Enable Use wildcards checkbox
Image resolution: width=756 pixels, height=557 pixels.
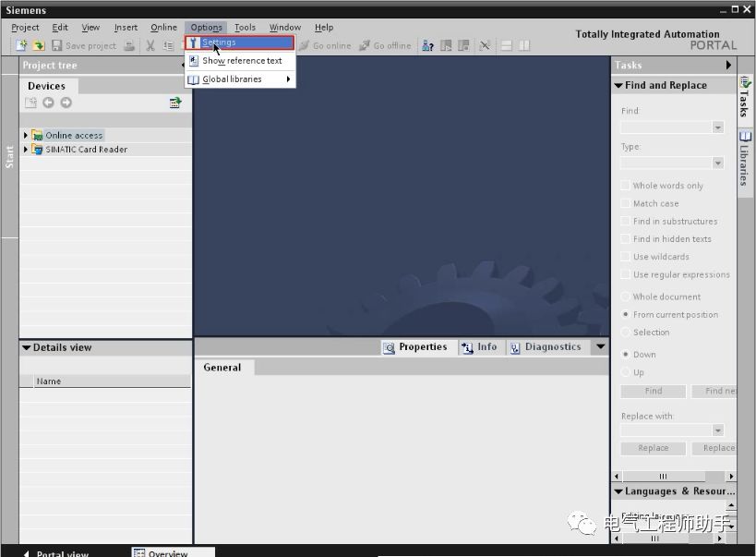[625, 256]
